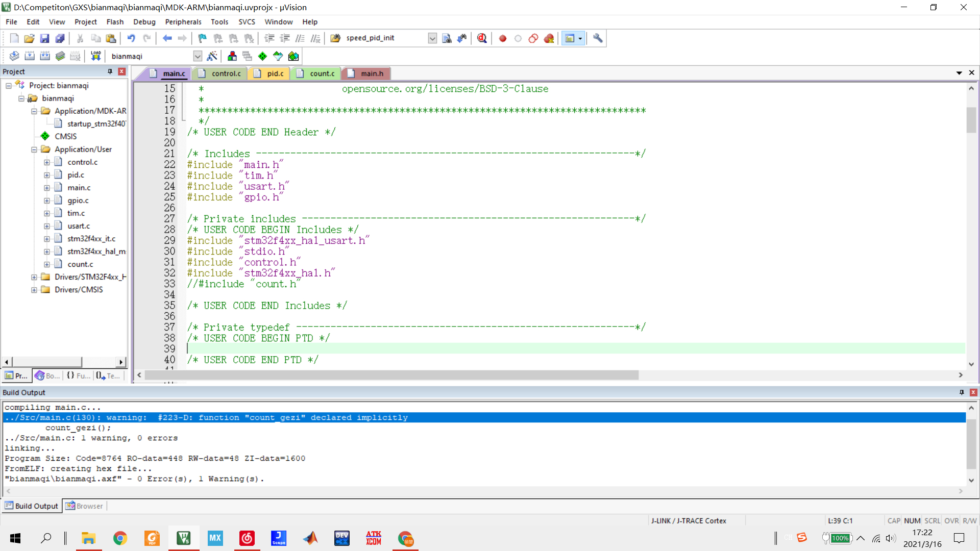Click the Download to flash LOAD icon

pyautogui.click(x=95, y=56)
